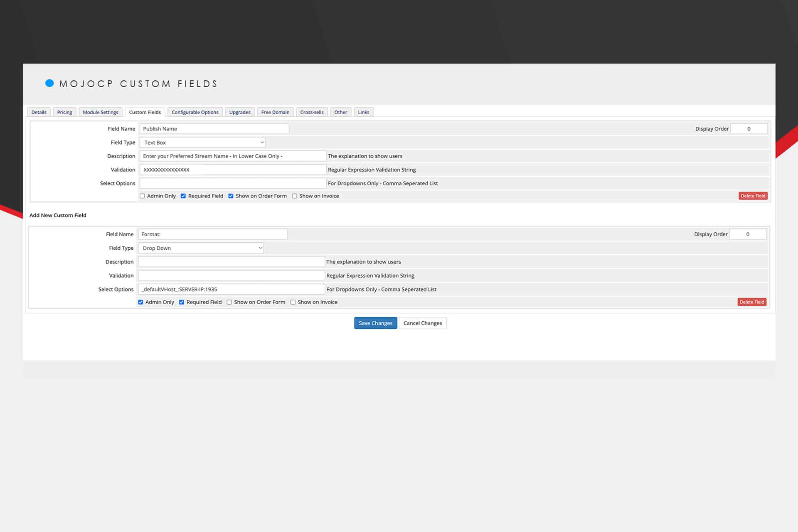Enable Show on Order Form for Format field
This screenshot has width=798, height=532.
point(229,302)
